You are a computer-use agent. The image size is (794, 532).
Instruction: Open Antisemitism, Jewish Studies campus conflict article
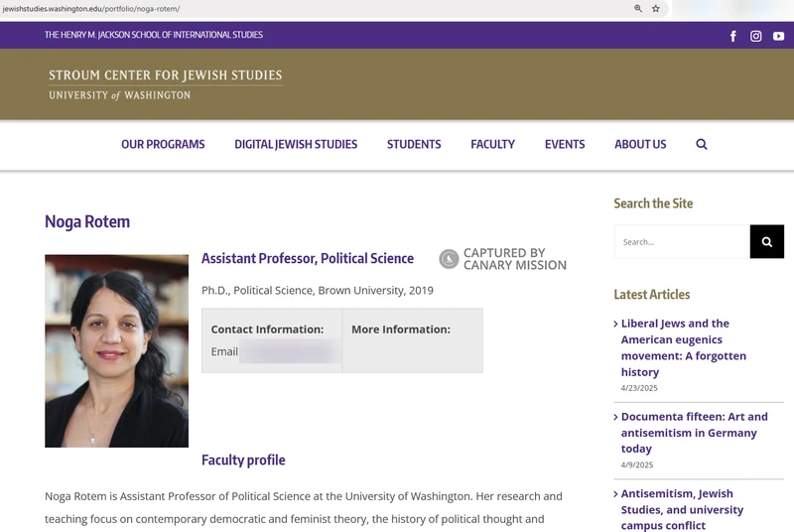tap(682, 509)
